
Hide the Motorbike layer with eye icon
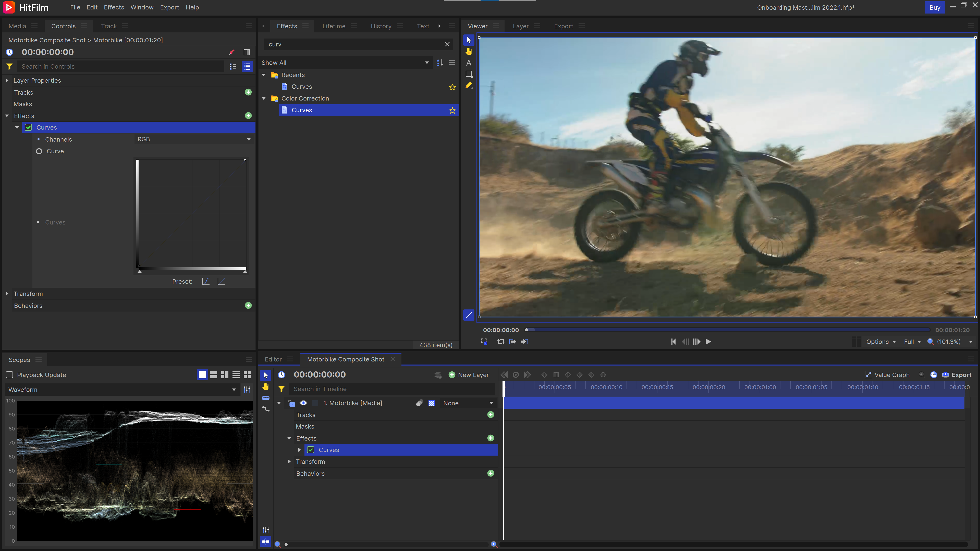pyautogui.click(x=303, y=403)
